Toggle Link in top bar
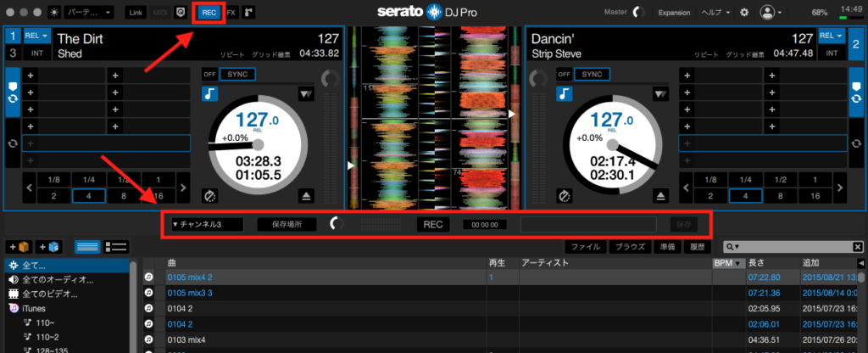 coord(136,12)
